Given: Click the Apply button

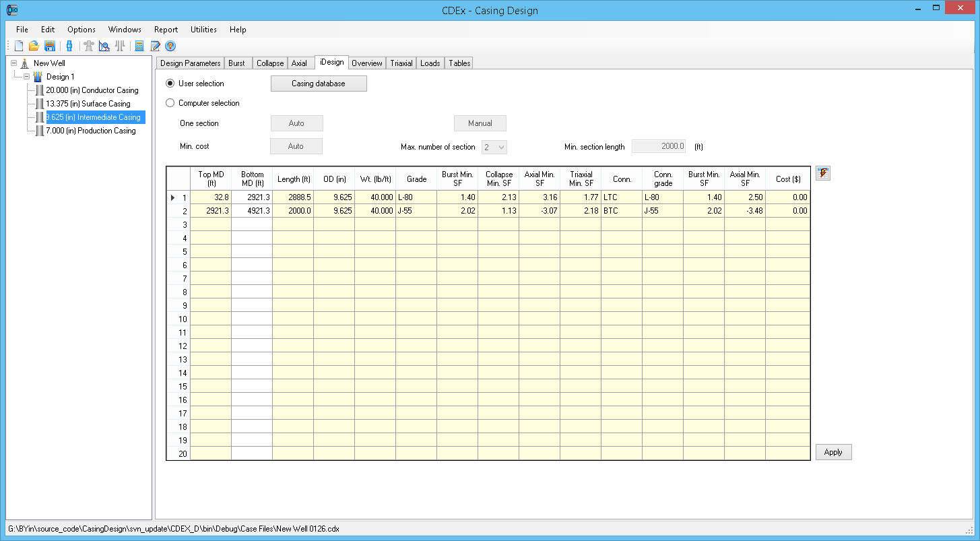Looking at the screenshot, I should pyautogui.click(x=833, y=452).
